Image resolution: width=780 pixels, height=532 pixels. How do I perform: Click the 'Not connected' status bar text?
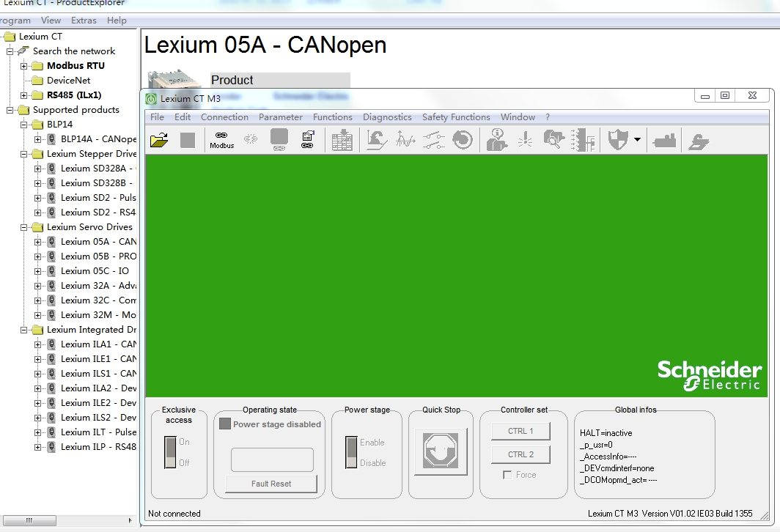tap(174, 514)
